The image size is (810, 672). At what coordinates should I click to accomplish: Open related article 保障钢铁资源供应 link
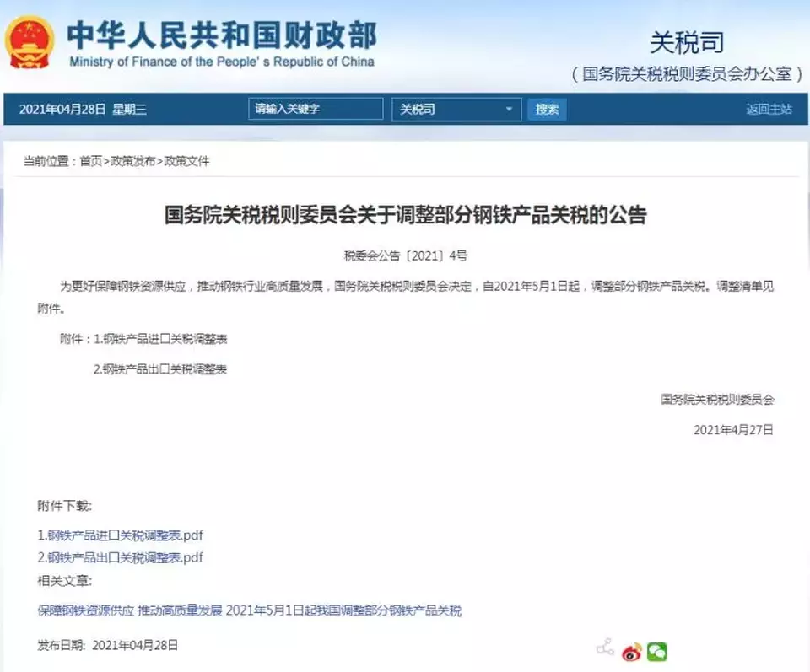250,610
